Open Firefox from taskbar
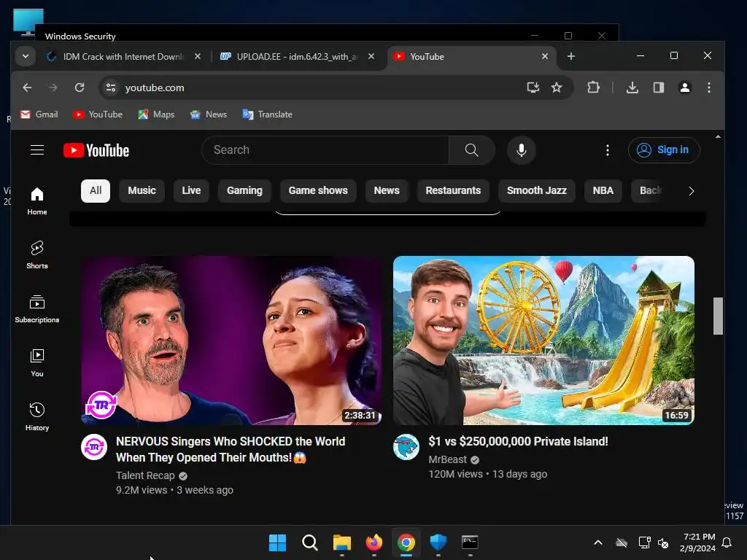 (374, 542)
